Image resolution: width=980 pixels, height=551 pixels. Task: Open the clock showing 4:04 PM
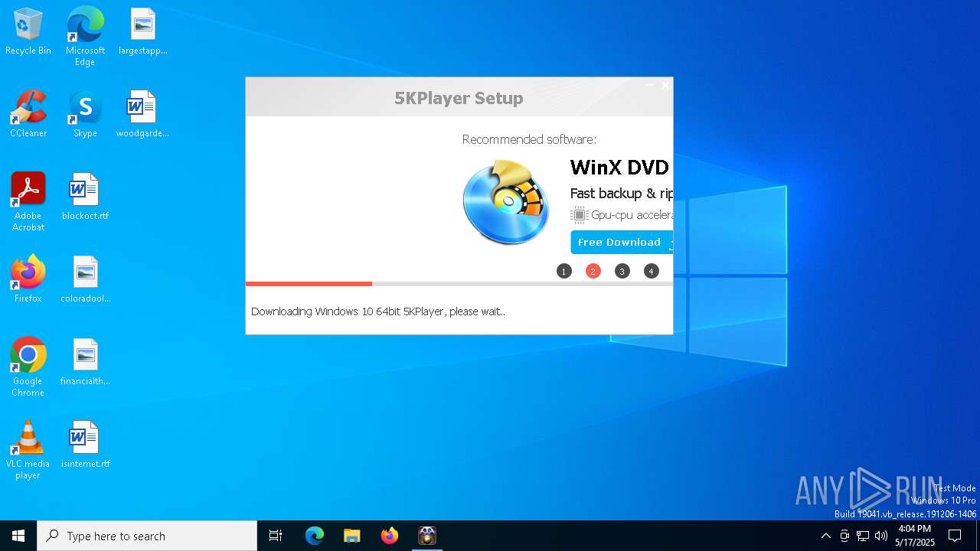click(914, 536)
